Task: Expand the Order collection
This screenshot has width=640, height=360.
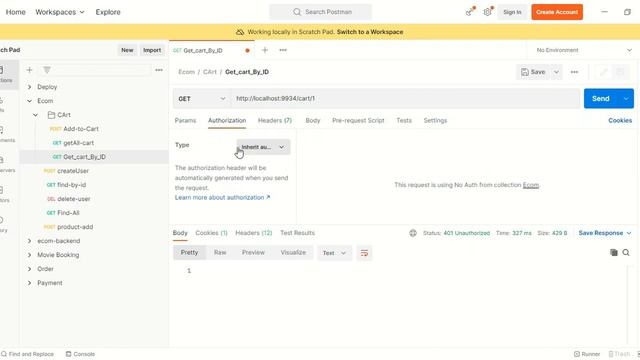Action: (x=29, y=269)
